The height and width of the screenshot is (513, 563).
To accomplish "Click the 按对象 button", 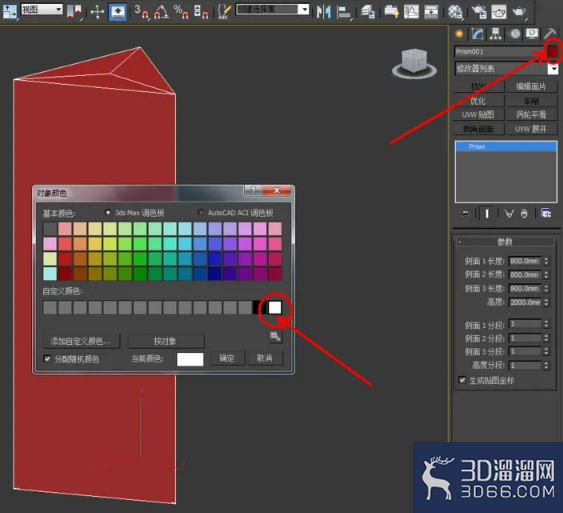I will click(165, 341).
